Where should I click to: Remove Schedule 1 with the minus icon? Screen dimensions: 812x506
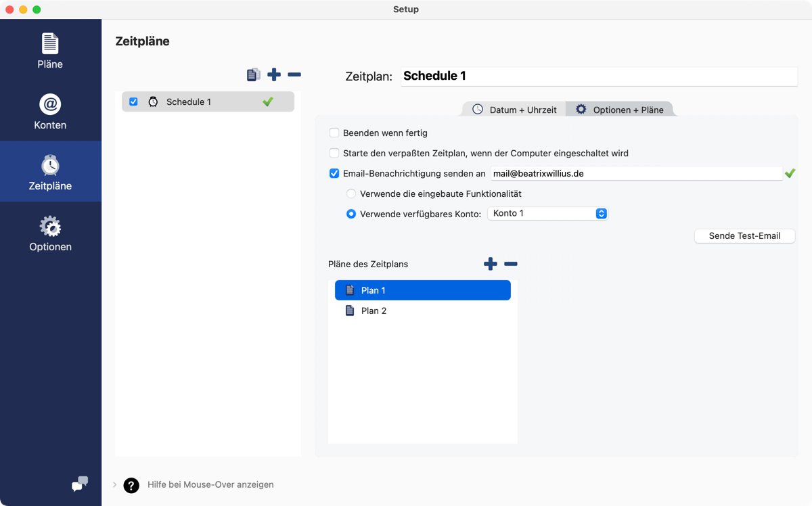tap(294, 74)
